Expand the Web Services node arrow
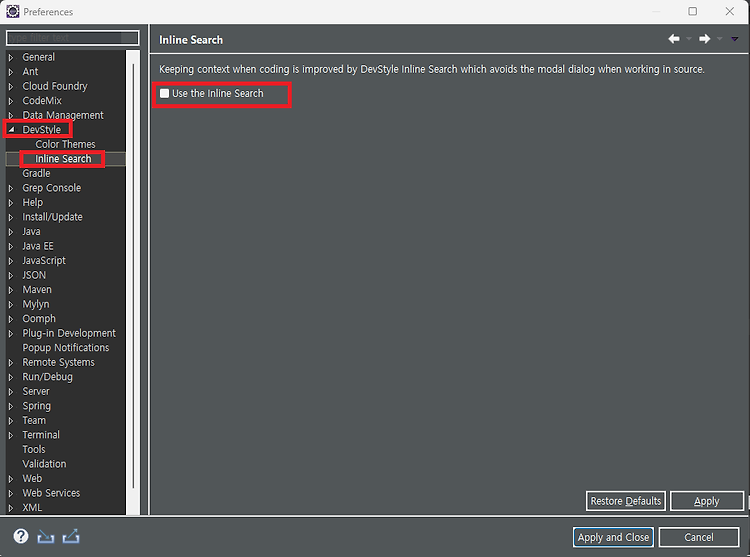750x557 pixels. [x=11, y=493]
